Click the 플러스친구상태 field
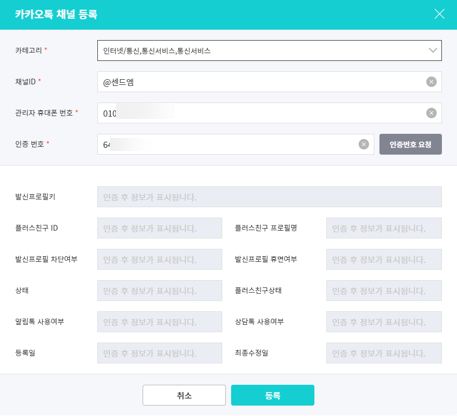The height and width of the screenshot is (416, 457). pyautogui.click(x=384, y=290)
